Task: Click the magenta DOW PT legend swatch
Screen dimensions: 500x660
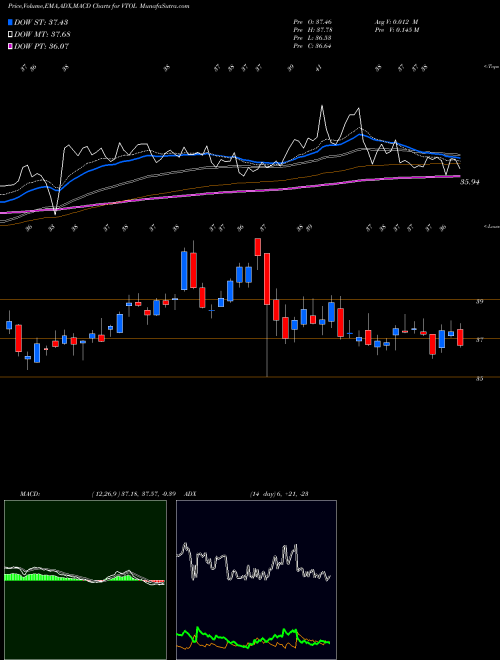Action: click(x=11, y=46)
